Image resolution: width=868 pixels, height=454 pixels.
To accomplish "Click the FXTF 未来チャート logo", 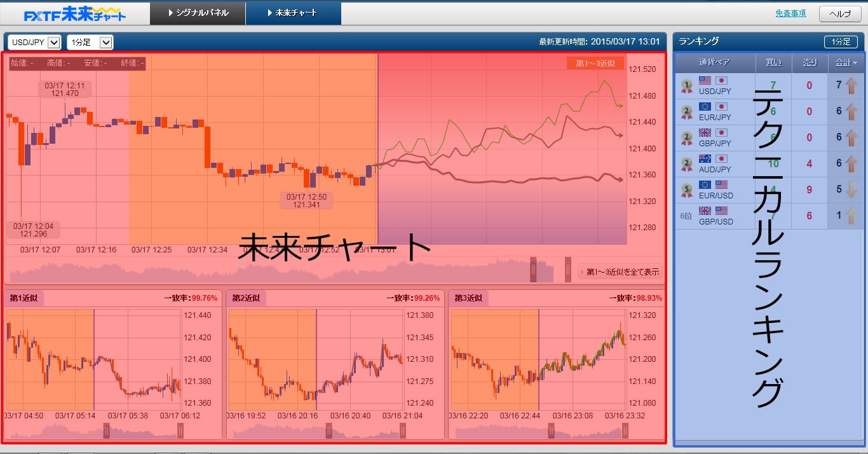I will [75, 13].
